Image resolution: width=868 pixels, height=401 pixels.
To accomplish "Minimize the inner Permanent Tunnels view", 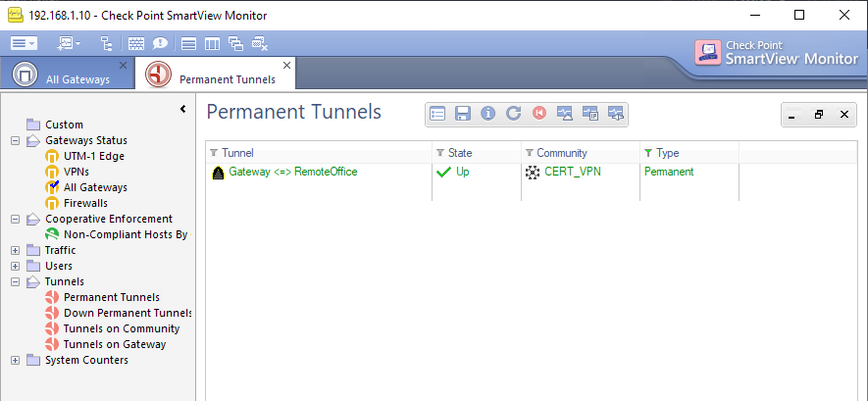I will point(791,115).
